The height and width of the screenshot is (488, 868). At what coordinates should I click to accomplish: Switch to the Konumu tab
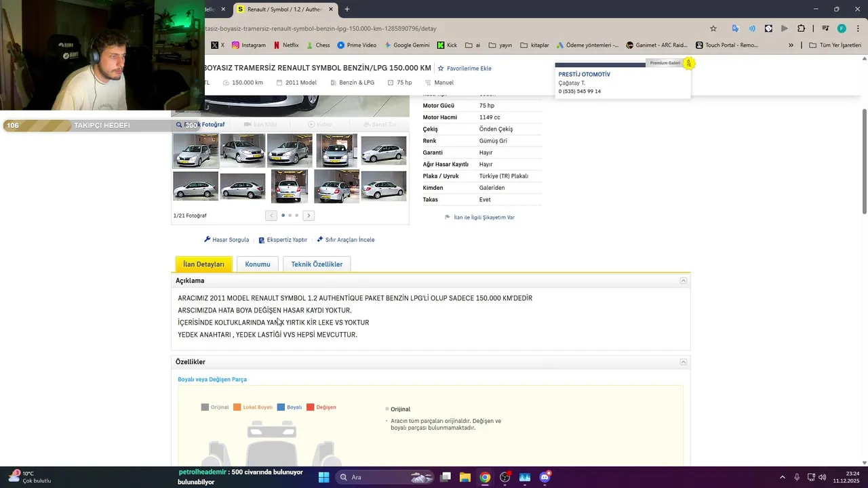[x=258, y=264]
